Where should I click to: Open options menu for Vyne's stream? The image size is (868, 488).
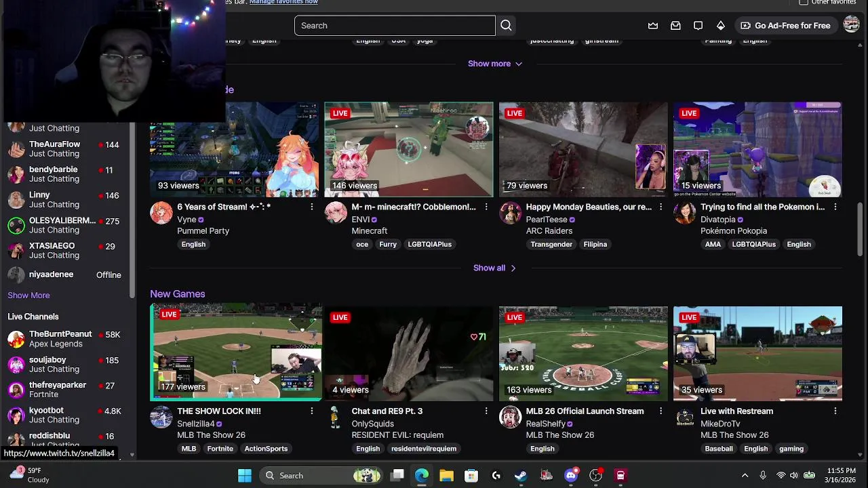312,207
